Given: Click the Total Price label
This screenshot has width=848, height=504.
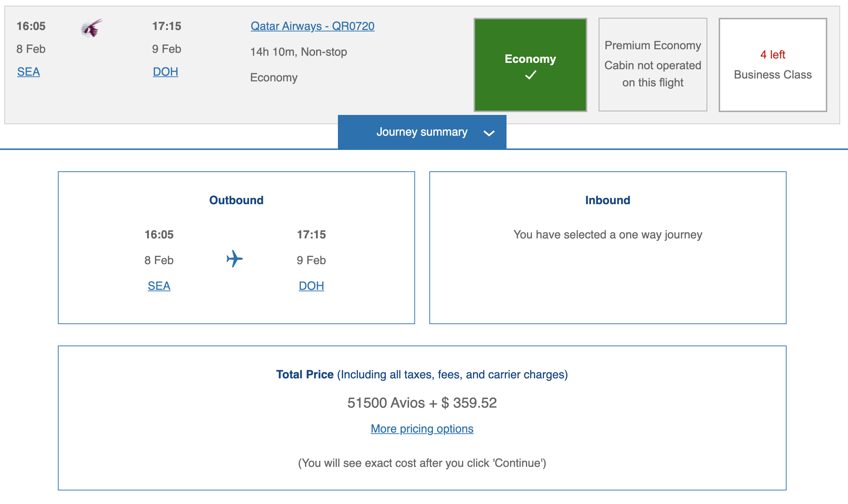Looking at the screenshot, I should (x=305, y=374).
